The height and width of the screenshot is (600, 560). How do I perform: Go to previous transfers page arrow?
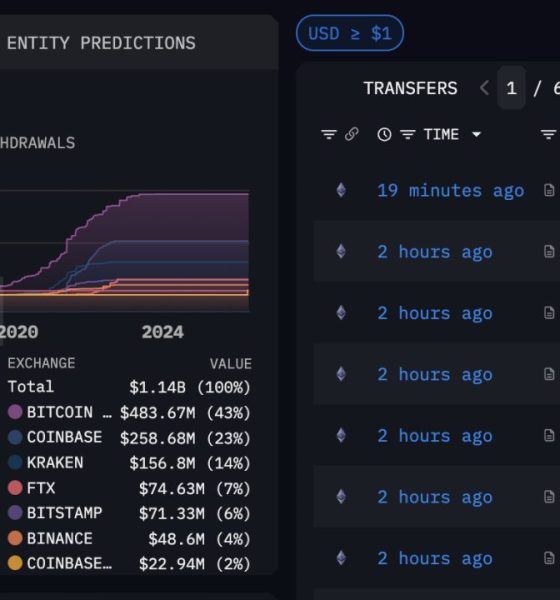pyautogui.click(x=484, y=88)
